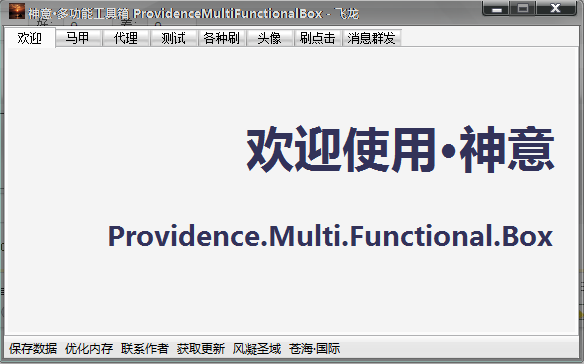Click the app icon in title bar
Viewport: 584px width, 364px height.
[17, 11]
